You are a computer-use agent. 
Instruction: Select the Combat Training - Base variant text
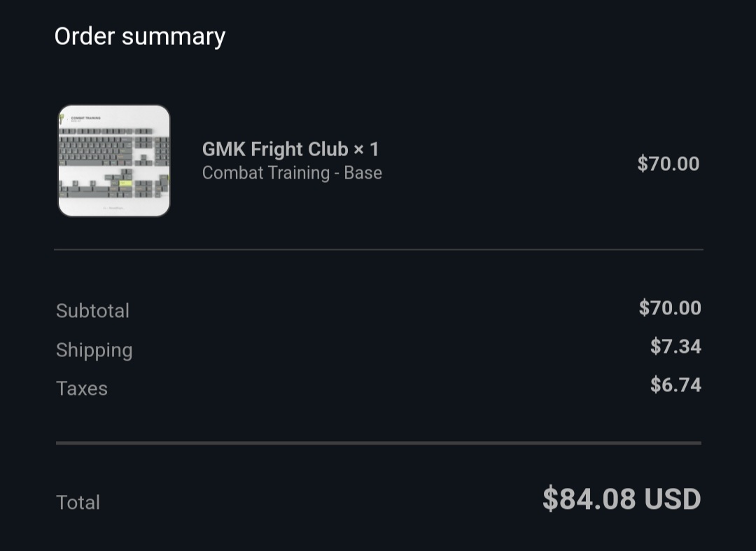(292, 172)
